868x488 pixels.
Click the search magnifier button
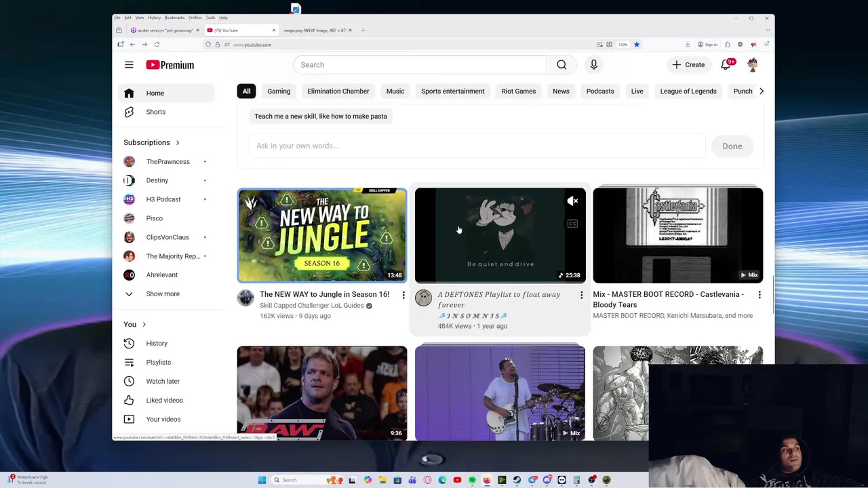[561, 64]
